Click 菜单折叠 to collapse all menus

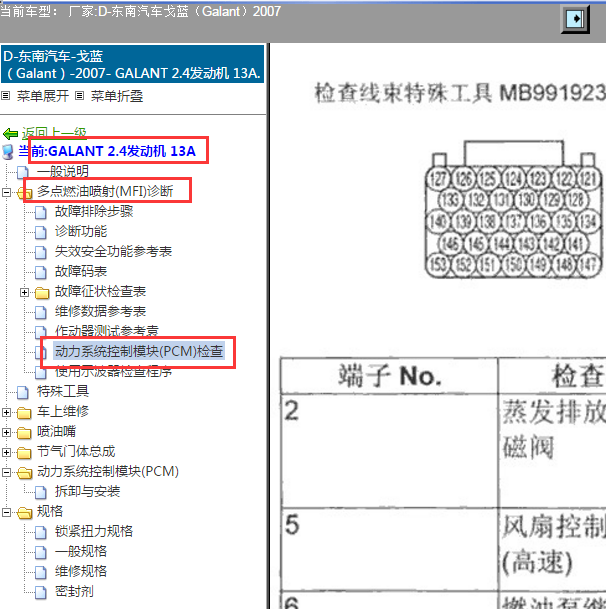117,96
